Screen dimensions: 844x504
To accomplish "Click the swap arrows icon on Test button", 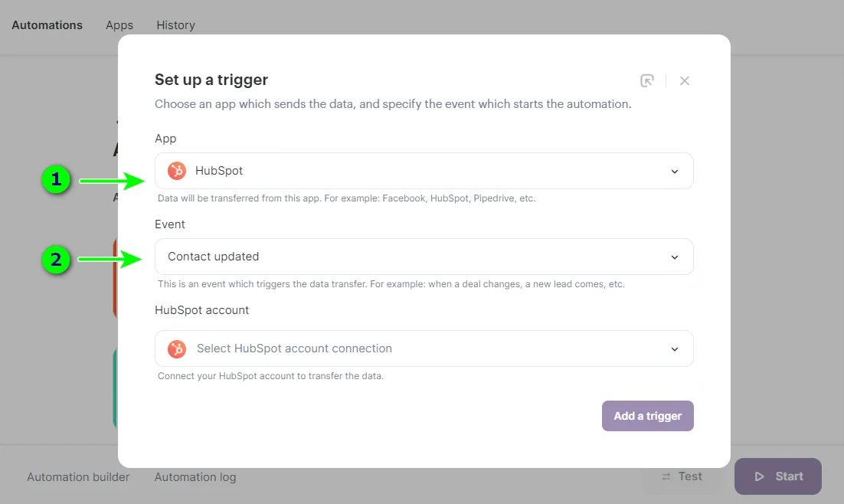I will [x=666, y=476].
